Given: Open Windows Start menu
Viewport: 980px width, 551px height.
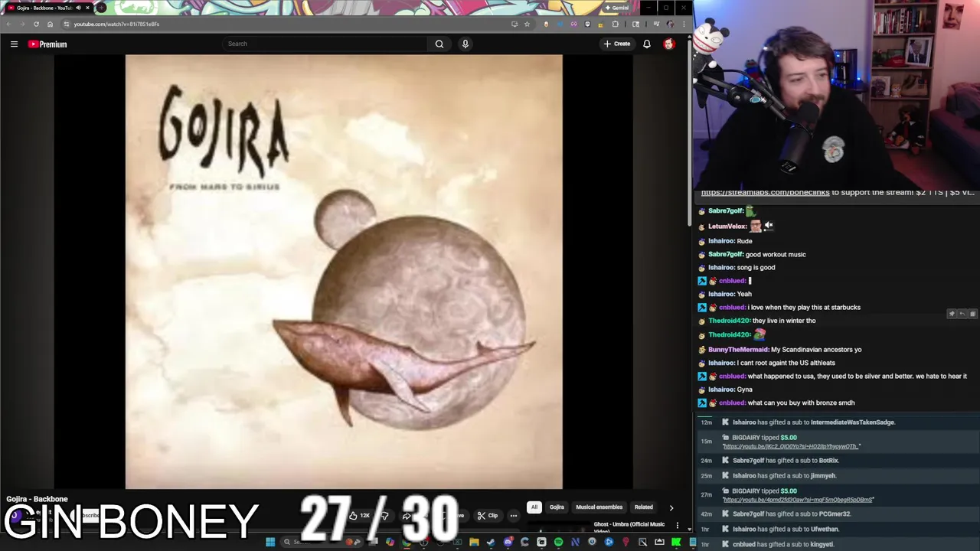Looking at the screenshot, I should point(269,542).
